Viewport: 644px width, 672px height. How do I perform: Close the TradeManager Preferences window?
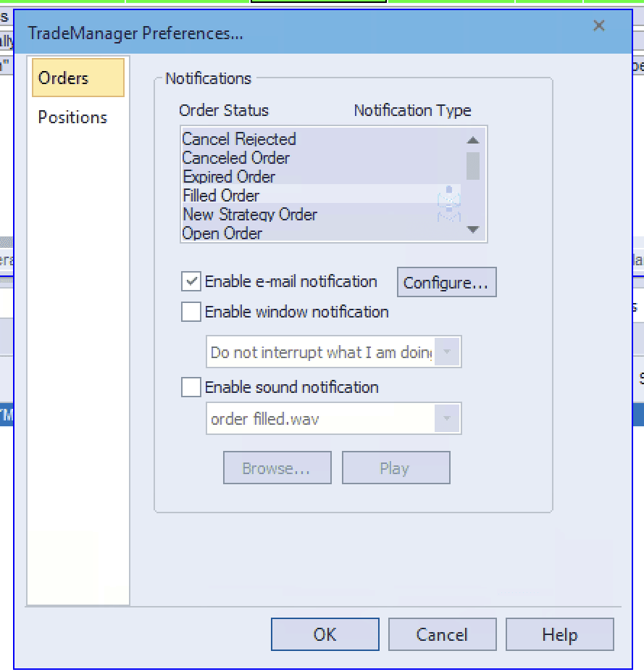(x=599, y=25)
